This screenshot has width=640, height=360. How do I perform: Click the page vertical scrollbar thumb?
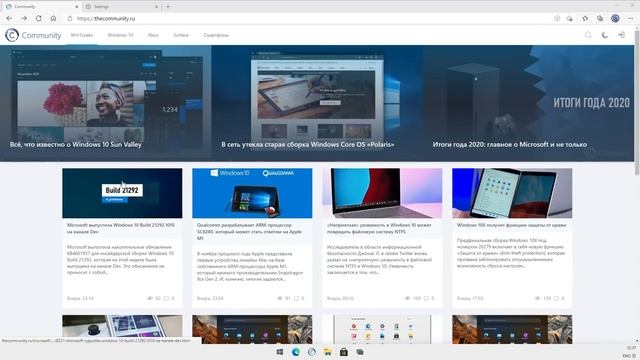click(637, 103)
